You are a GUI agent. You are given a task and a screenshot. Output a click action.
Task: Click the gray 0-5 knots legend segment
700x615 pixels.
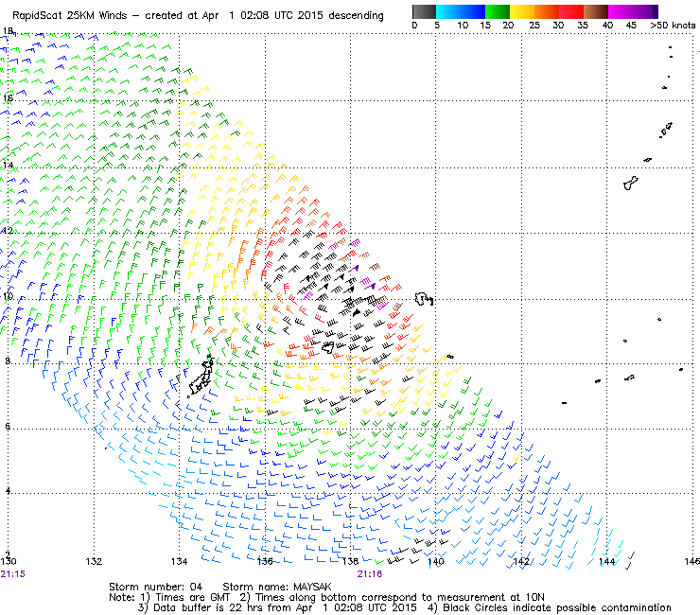click(x=424, y=11)
